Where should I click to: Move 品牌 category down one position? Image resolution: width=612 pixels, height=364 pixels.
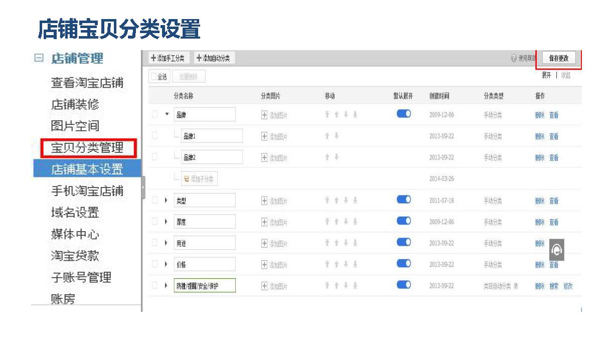pos(346,114)
